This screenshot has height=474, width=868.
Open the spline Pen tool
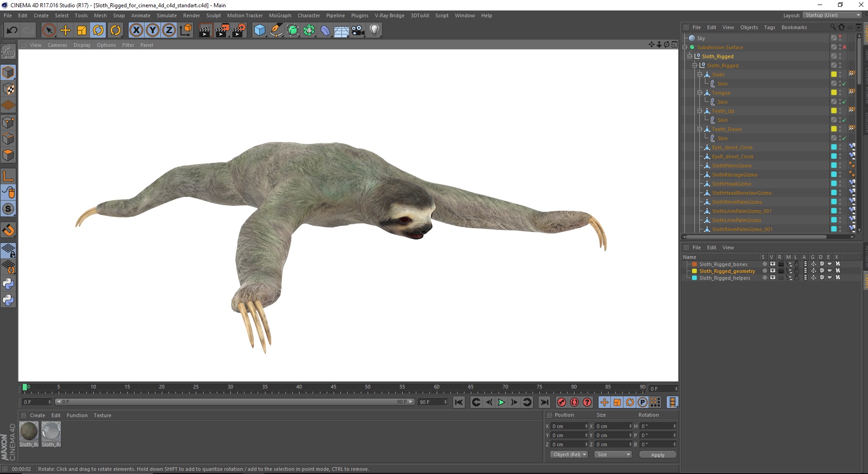[276, 30]
